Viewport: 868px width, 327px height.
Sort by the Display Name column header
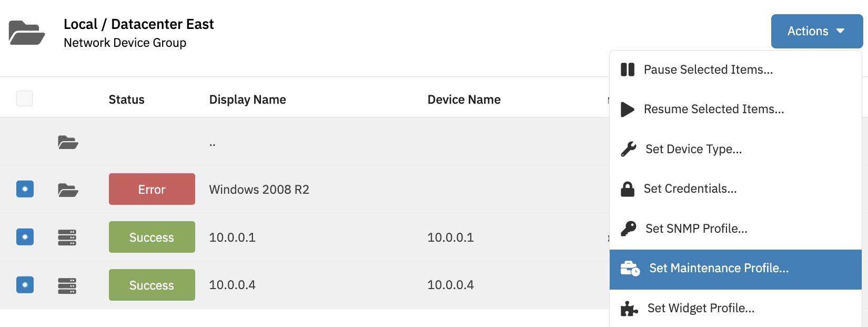(247, 100)
